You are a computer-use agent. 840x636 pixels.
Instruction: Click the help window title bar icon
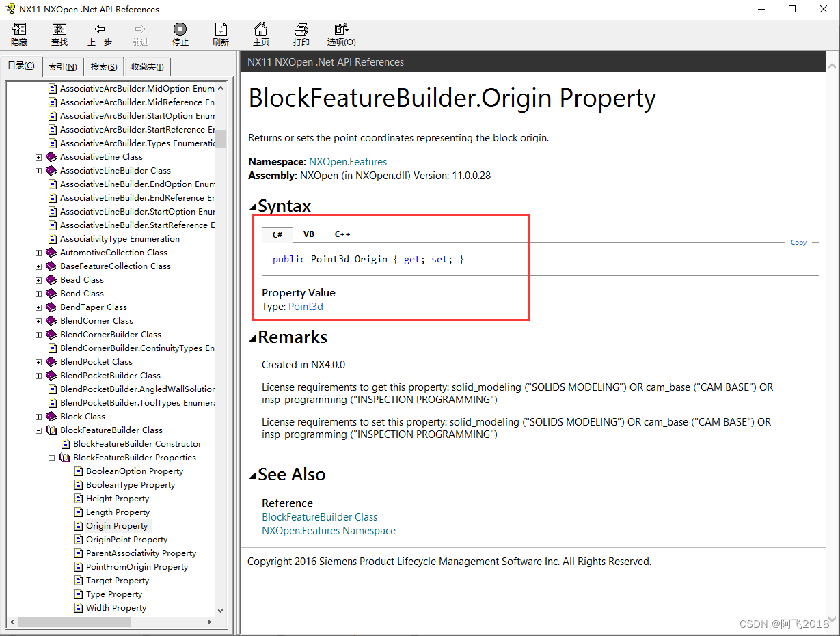coord(10,9)
